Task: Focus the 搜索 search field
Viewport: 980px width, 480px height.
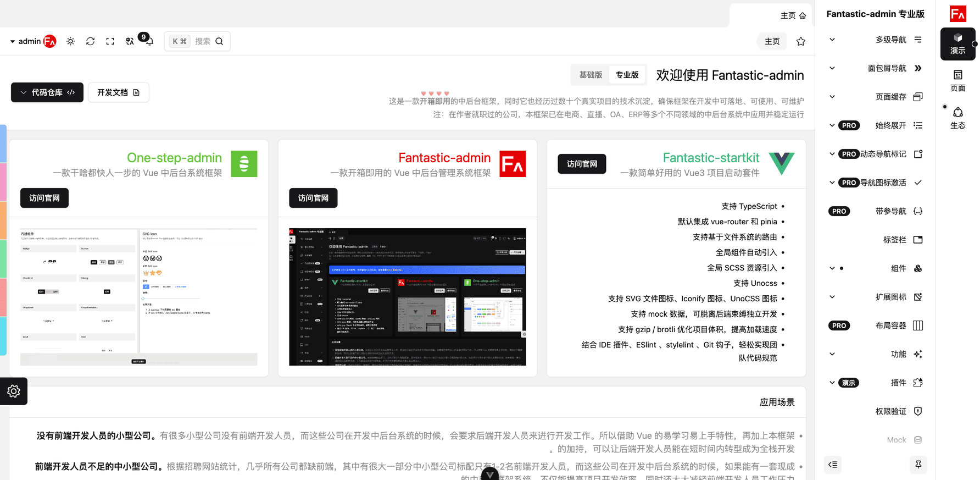Action: coord(203,41)
